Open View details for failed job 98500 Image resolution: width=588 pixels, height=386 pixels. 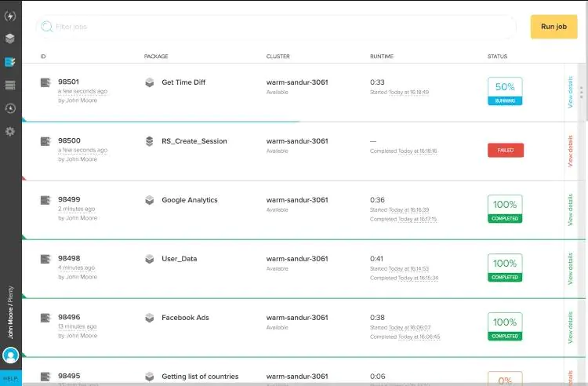(571, 151)
